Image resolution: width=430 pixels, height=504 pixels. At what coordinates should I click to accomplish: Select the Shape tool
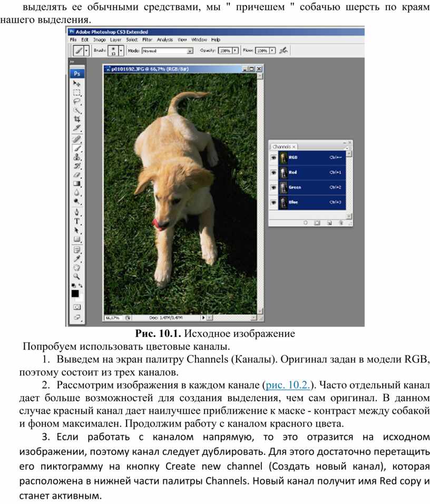click(x=76, y=239)
